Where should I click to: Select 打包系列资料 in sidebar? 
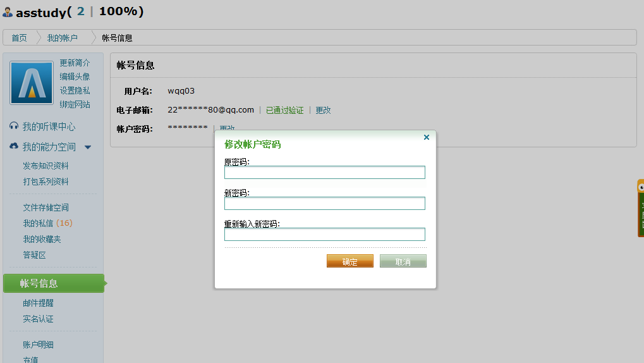click(46, 181)
